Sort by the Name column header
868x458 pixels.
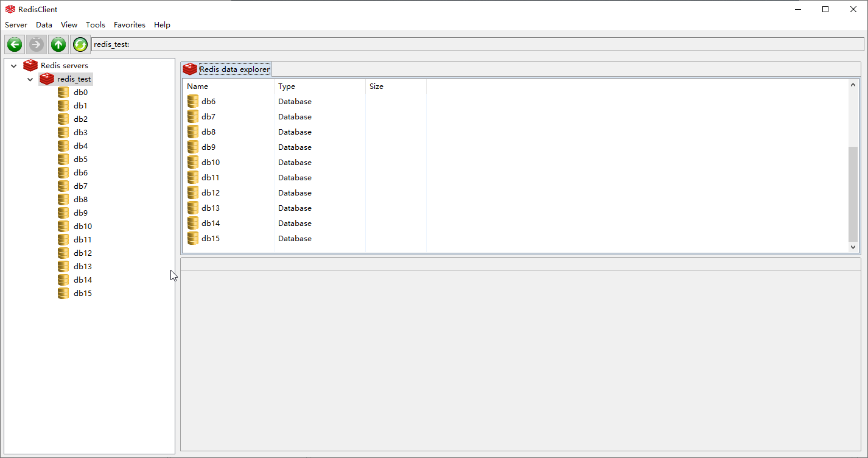198,86
